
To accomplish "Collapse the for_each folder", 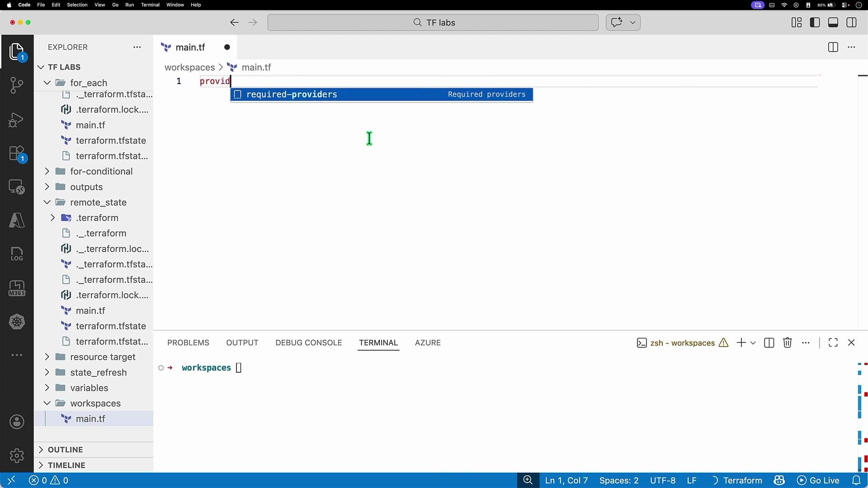I will pos(47,83).
